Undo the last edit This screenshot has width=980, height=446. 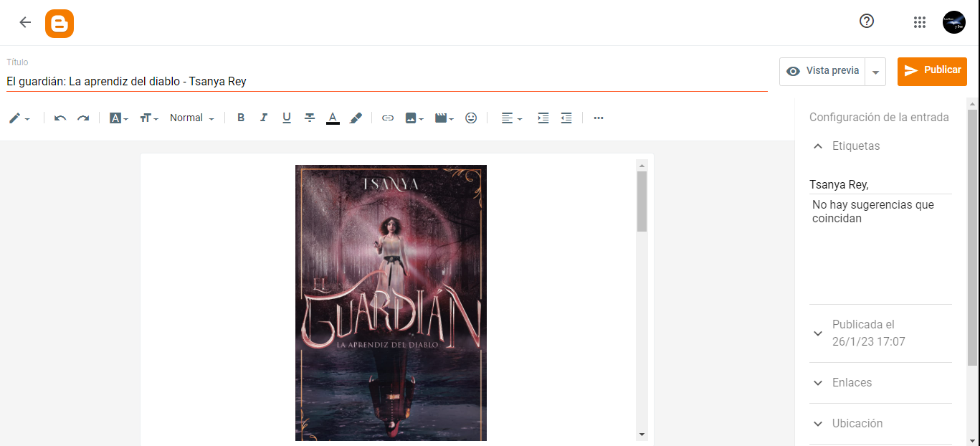point(60,118)
